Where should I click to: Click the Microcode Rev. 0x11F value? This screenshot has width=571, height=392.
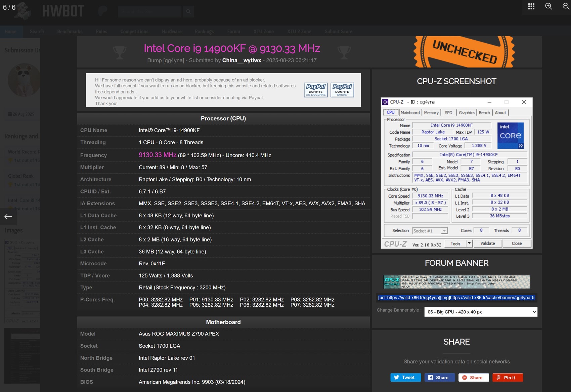(152, 264)
